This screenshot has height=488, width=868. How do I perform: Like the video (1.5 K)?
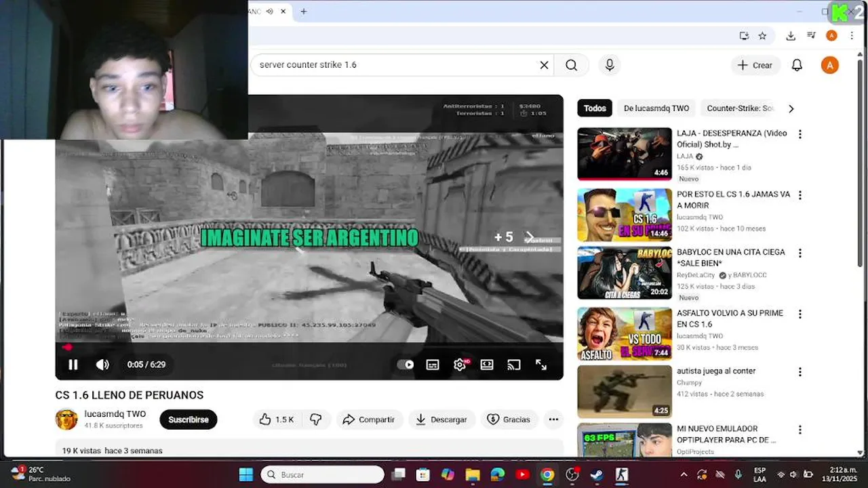(276, 420)
